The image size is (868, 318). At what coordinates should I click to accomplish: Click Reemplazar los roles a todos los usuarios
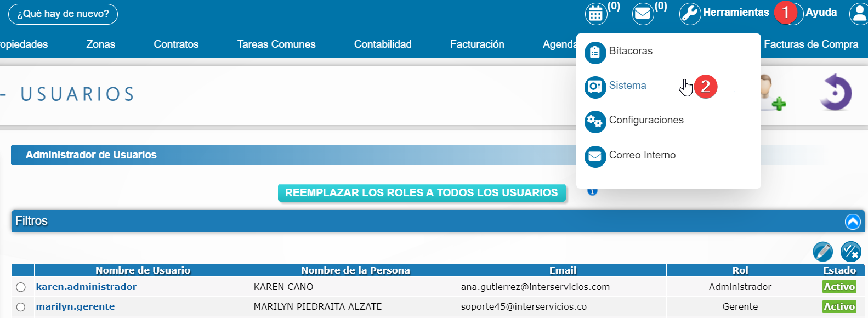[421, 193]
